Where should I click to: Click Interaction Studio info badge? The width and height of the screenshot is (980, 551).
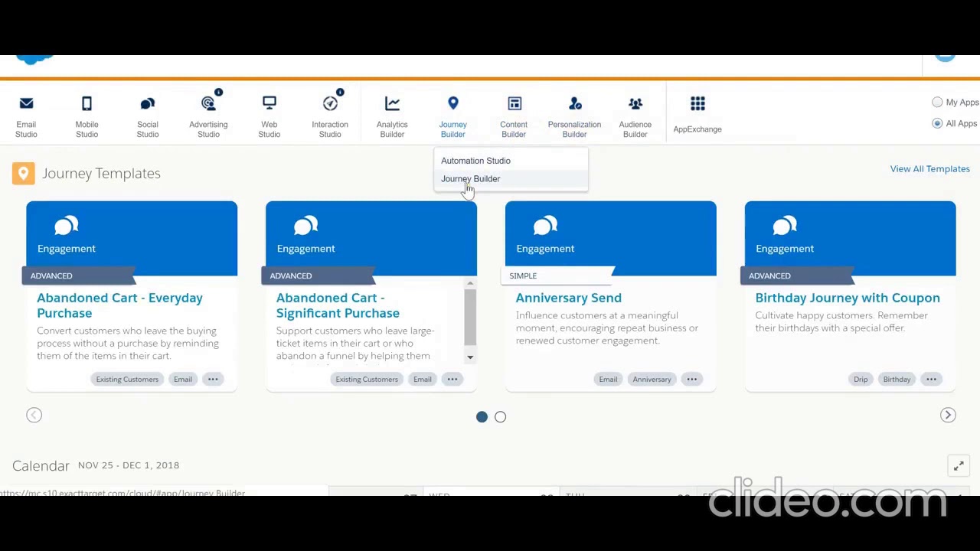[x=340, y=93]
